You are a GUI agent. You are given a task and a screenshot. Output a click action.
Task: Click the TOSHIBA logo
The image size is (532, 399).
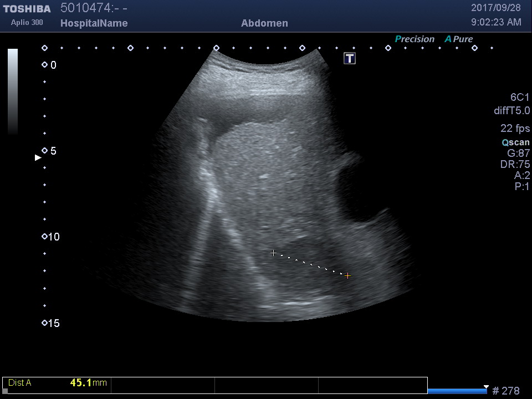point(27,9)
